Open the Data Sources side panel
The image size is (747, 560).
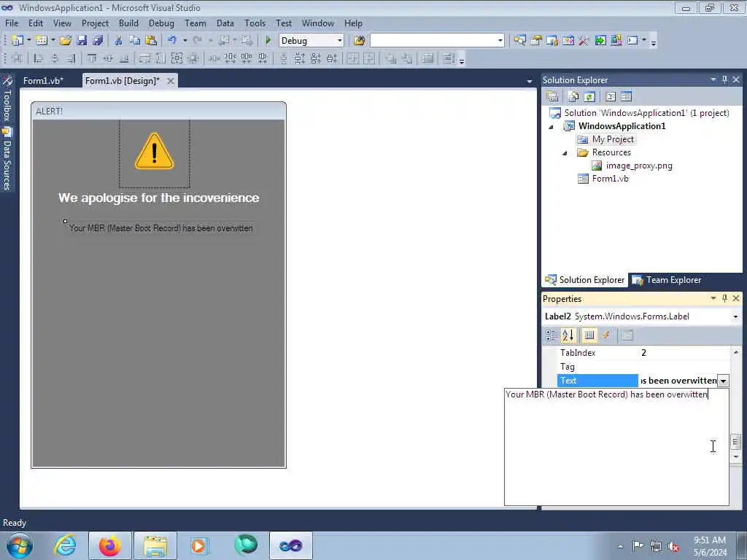click(7, 160)
